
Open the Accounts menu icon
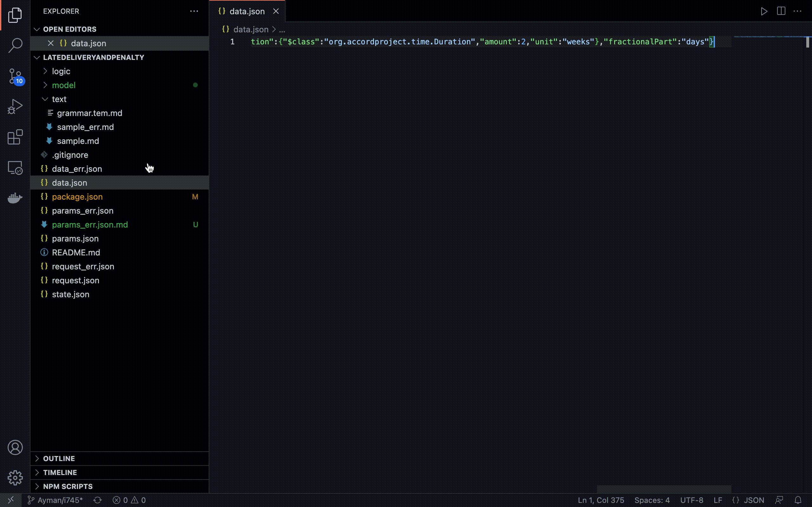click(x=15, y=447)
